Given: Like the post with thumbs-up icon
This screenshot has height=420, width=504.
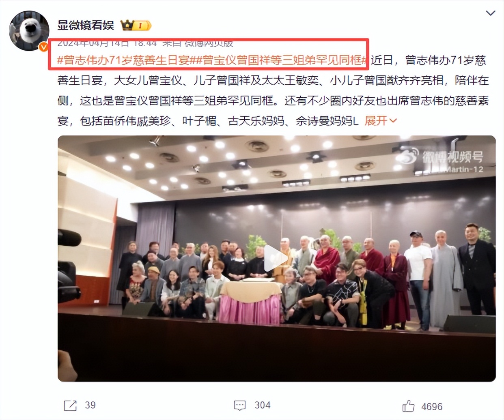Looking at the screenshot, I should (x=408, y=406).
